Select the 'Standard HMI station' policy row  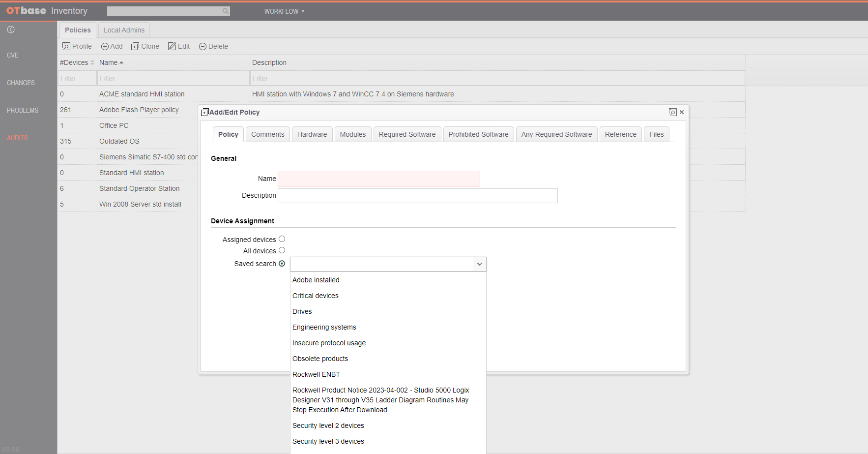click(x=128, y=173)
